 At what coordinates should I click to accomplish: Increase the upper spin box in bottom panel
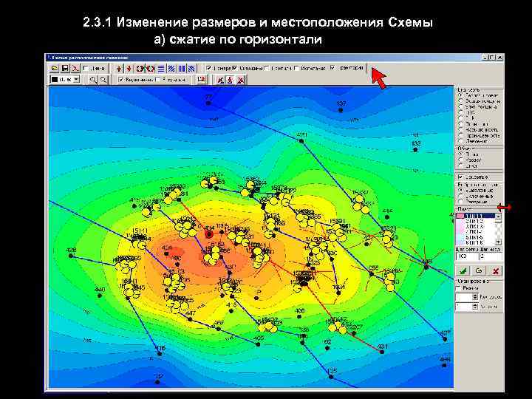coord(475,296)
